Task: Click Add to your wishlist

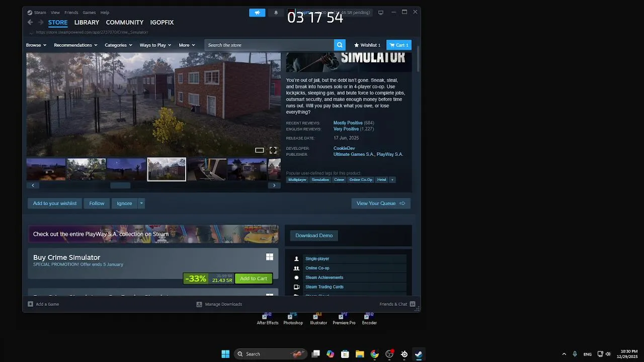Action: coord(55,203)
